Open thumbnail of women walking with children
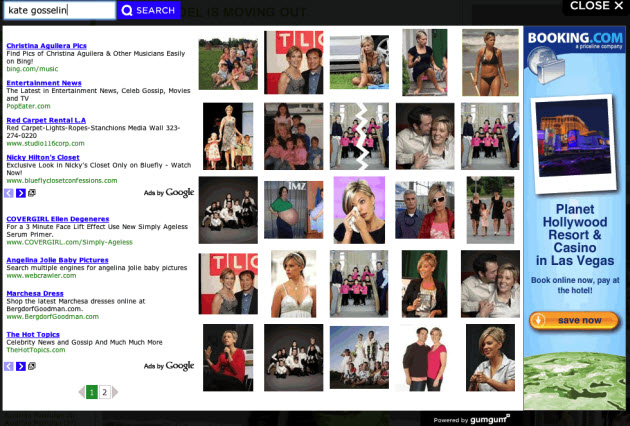Viewport: 630px width, 426px height. coord(490,210)
